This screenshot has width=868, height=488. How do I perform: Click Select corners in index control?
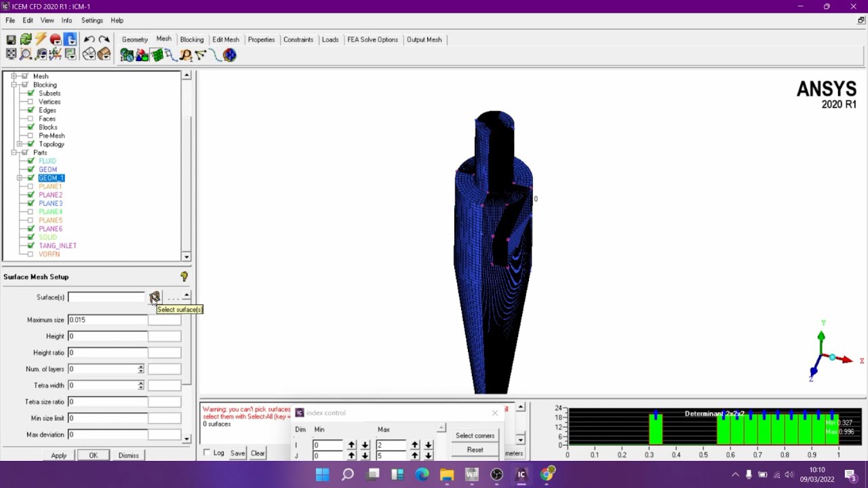[475, 436]
